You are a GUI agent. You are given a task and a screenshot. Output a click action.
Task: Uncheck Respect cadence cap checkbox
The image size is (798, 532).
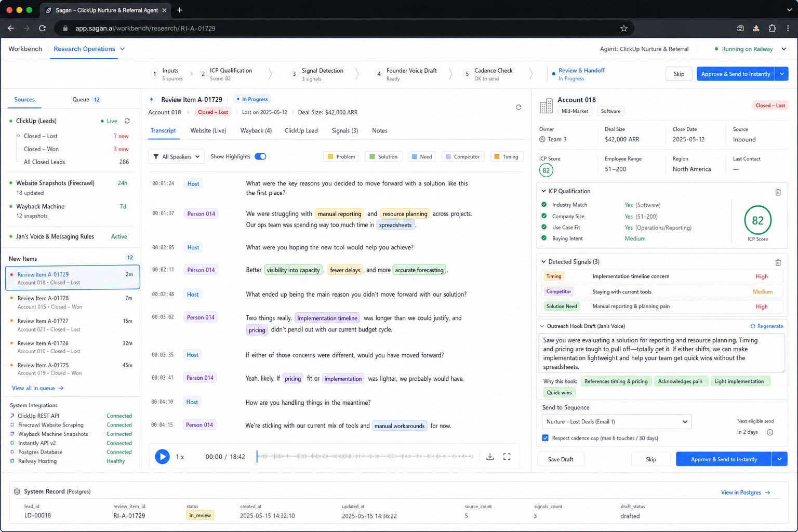click(x=545, y=438)
